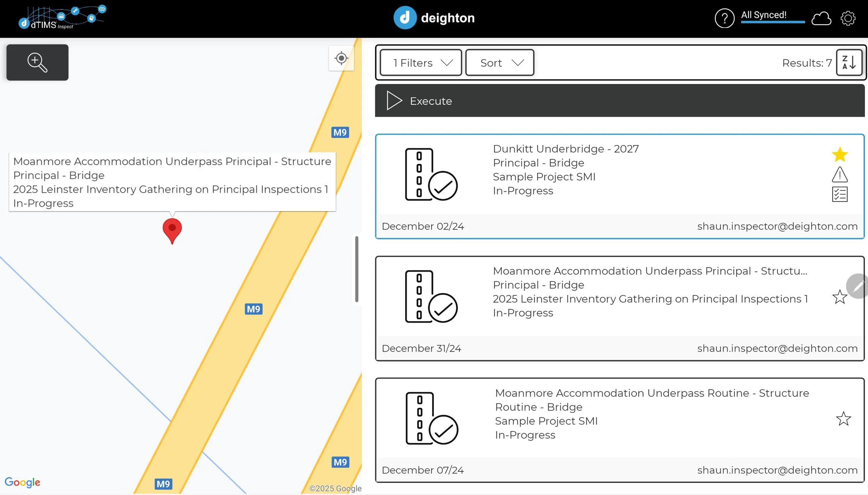Star the Moanmore Routine inspection

coord(843,419)
